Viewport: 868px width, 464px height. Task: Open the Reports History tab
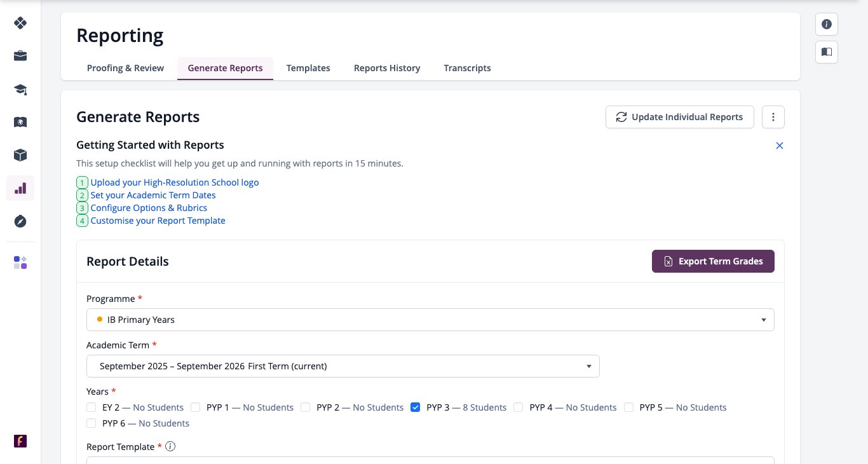[387, 68]
